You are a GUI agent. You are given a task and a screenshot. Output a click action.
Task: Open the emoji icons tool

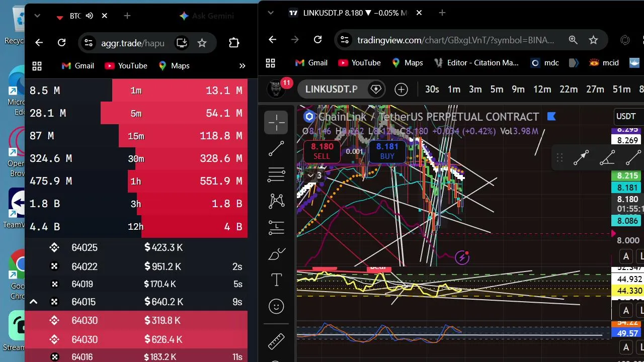276,306
